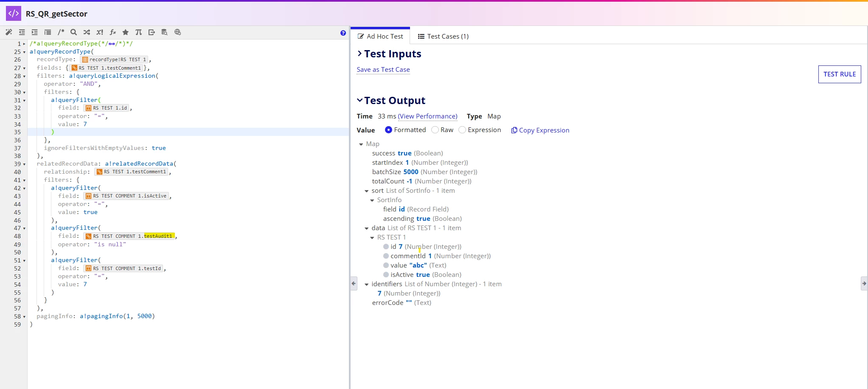Viewport: 868px width, 389px height.
Task: Open the blue help question icon
Action: tap(343, 33)
